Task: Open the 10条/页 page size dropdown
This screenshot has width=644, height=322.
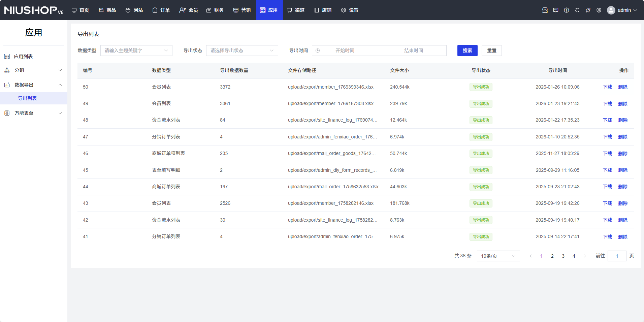Action: [498, 256]
